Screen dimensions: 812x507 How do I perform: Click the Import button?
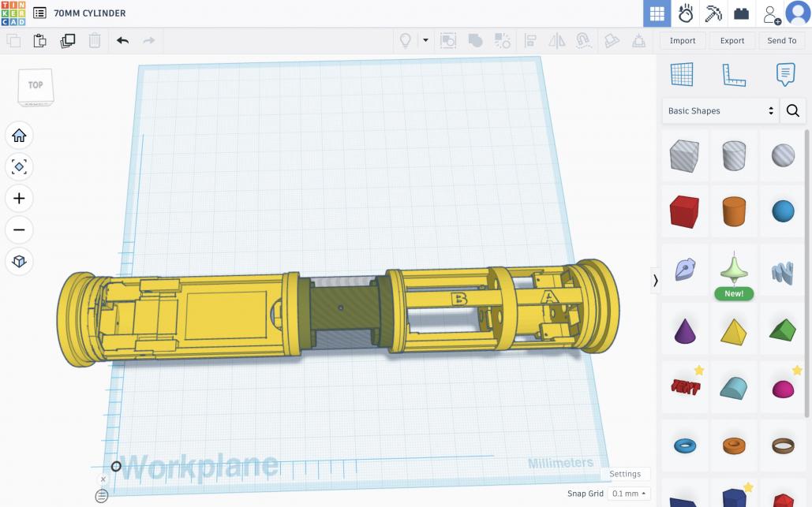coord(683,41)
